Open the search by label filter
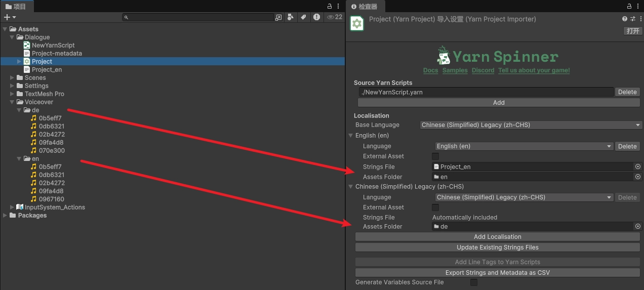This screenshot has width=644, height=290. click(x=303, y=17)
